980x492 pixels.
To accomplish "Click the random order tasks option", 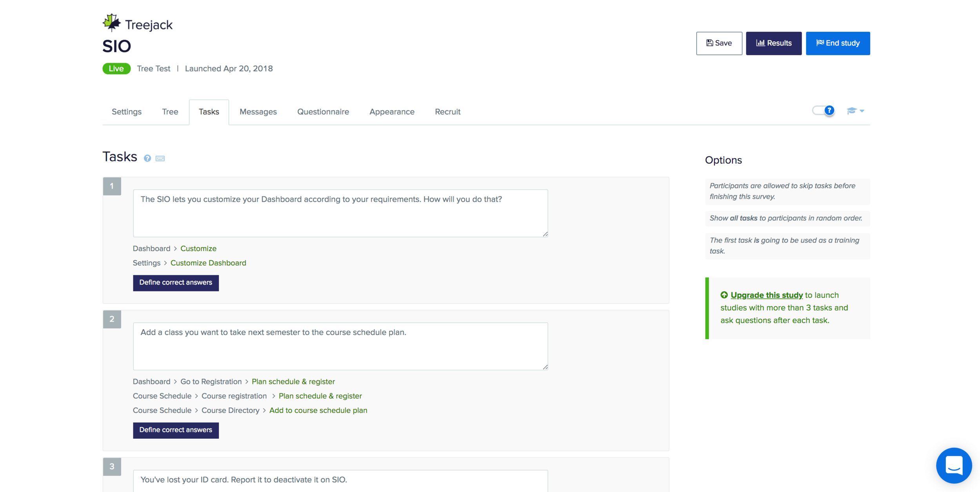I will tap(786, 218).
